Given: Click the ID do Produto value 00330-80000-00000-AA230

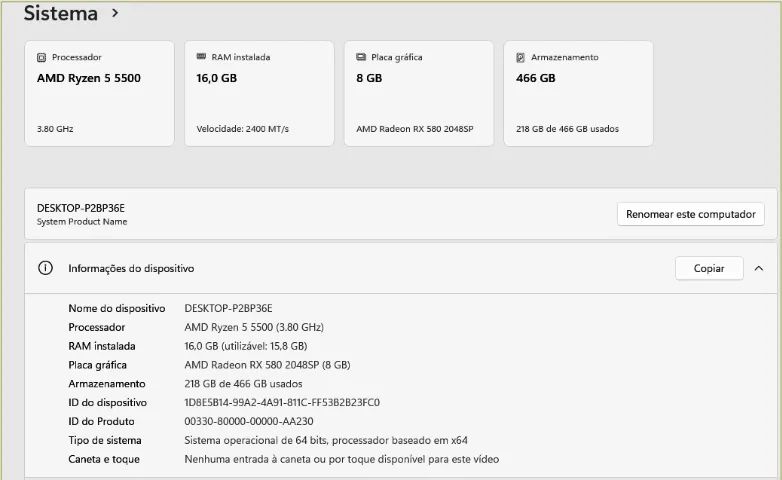Looking at the screenshot, I should pos(249,422).
